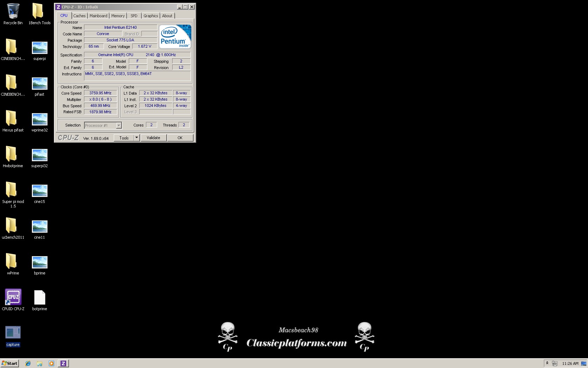Click the Revision L2 value
Image resolution: width=588 pixels, height=368 pixels.
pos(181,67)
